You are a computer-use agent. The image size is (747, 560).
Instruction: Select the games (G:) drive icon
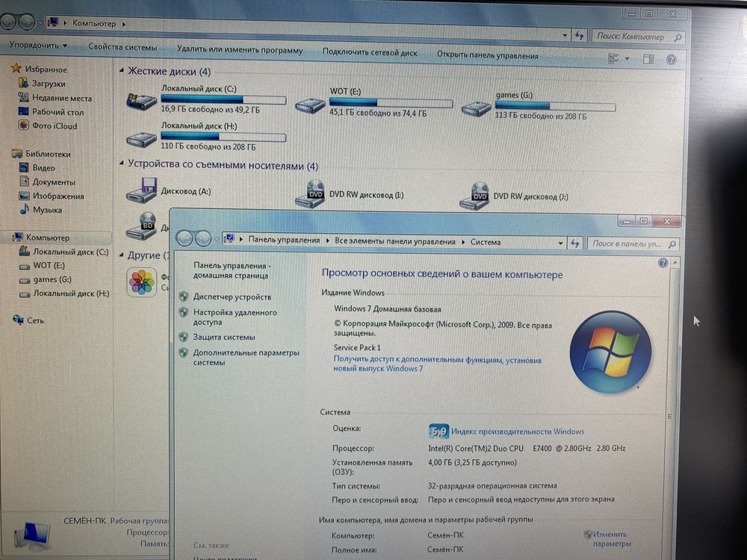pos(477,108)
